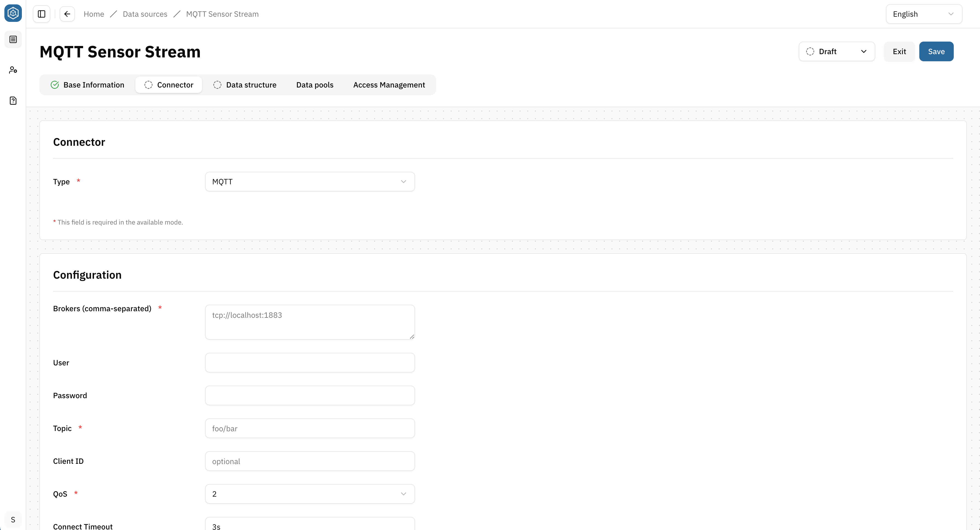
Task: Open the English language dropdown
Action: pos(924,14)
